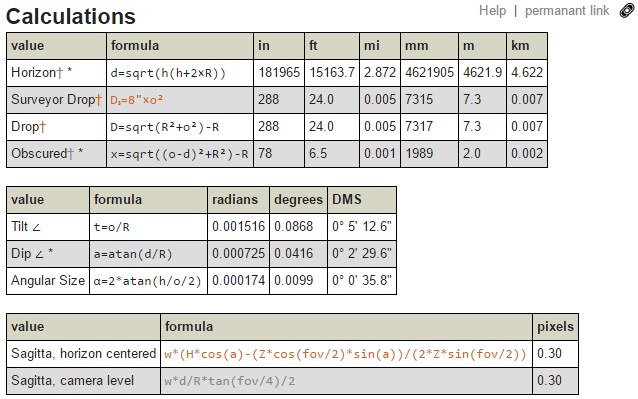Select Horizon inches value 181965

coord(279,72)
